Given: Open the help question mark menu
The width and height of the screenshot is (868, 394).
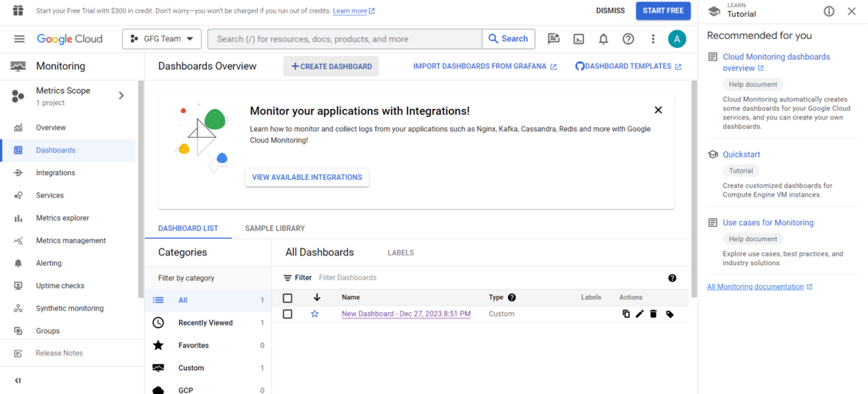Looking at the screenshot, I should coord(628,39).
